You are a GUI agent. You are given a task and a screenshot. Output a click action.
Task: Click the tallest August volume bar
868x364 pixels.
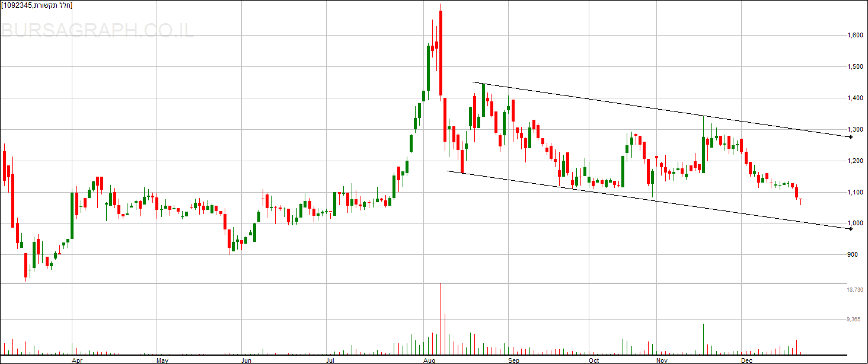click(441, 319)
